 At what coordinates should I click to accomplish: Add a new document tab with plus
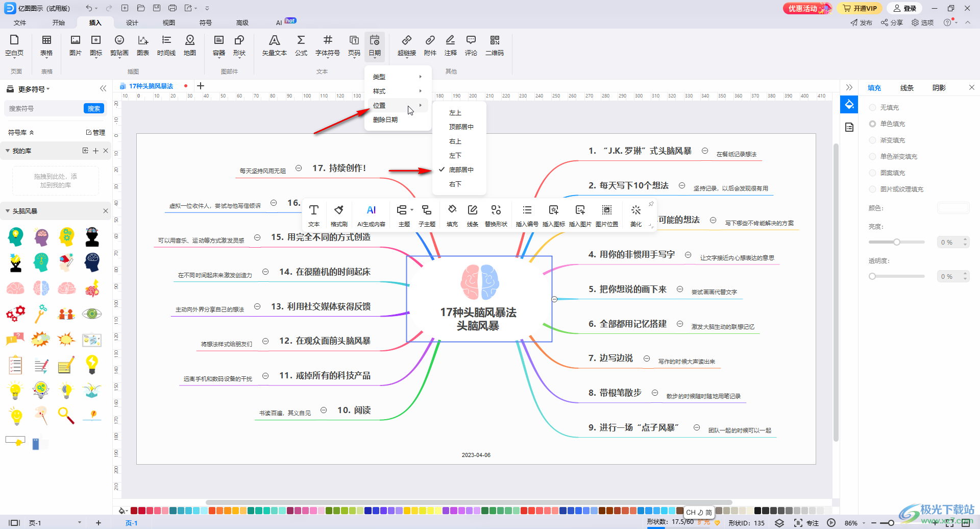click(201, 86)
